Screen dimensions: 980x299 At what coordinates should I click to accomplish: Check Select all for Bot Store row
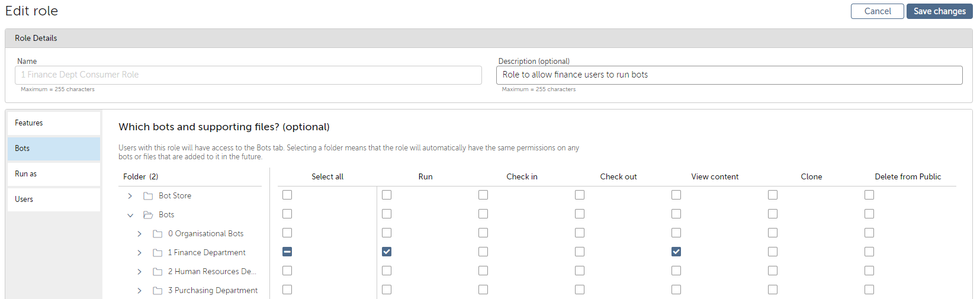click(x=287, y=195)
